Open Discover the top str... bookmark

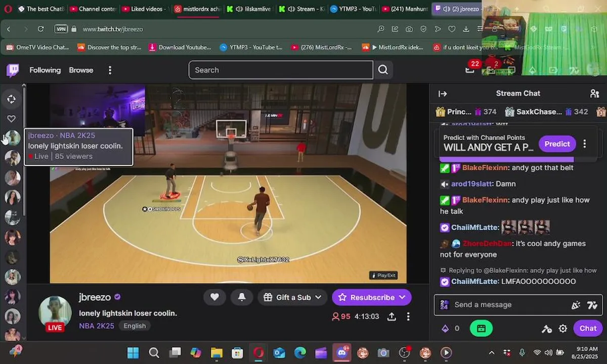(x=109, y=48)
